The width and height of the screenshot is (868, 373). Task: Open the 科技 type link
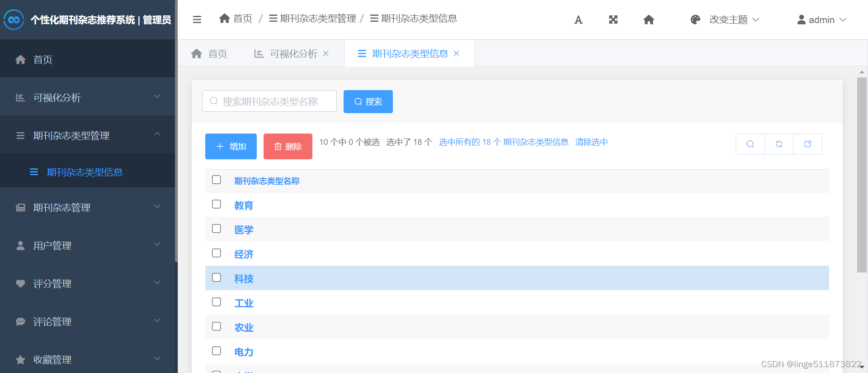coord(244,279)
